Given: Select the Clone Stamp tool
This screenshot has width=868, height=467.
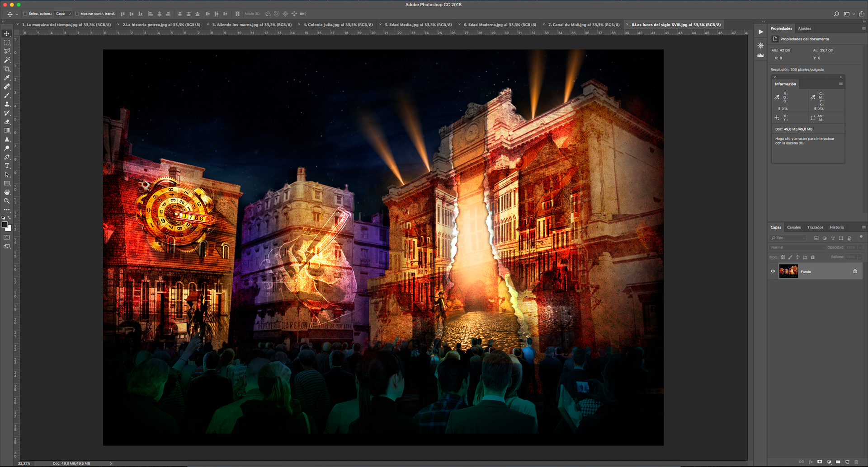Looking at the screenshot, I should (x=7, y=104).
